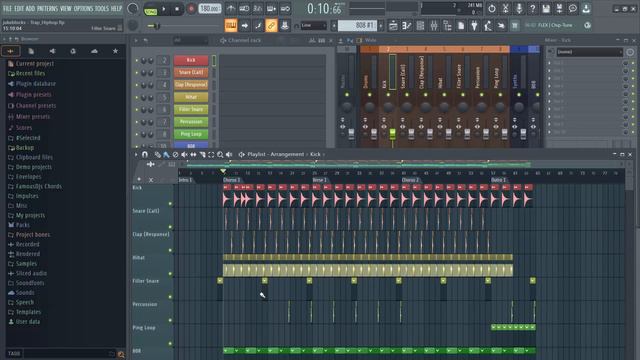Click the tempo field showing 180
This screenshot has height=360, width=640.
point(210,9)
